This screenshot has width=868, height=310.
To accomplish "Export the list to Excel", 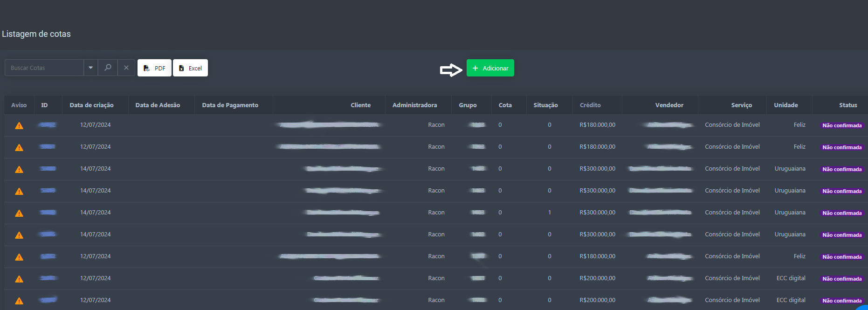I will (190, 68).
